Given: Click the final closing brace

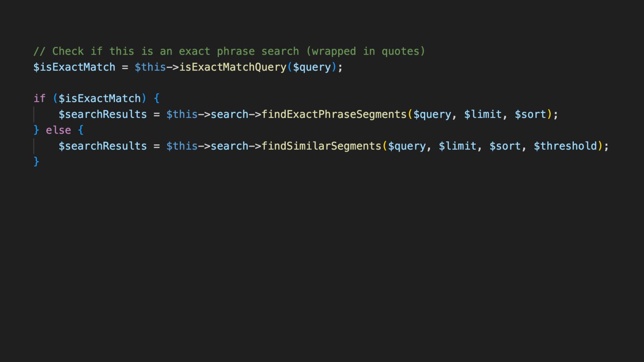Looking at the screenshot, I should 37,161.
